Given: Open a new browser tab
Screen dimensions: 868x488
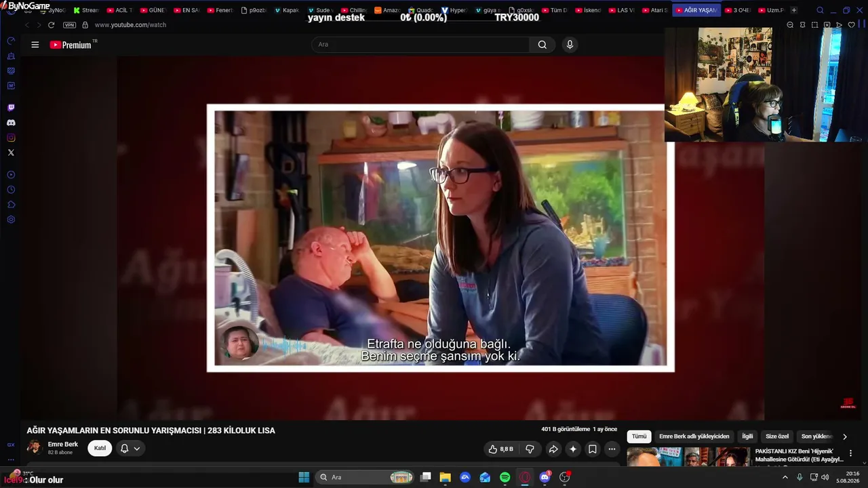Looking at the screenshot, I should tap(794, 10).
